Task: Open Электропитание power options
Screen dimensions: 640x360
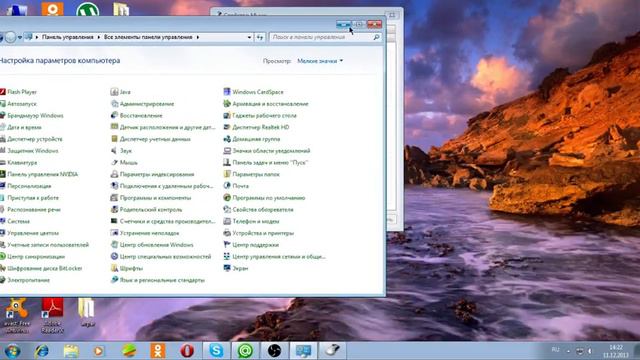Action: tap(25, 280)
